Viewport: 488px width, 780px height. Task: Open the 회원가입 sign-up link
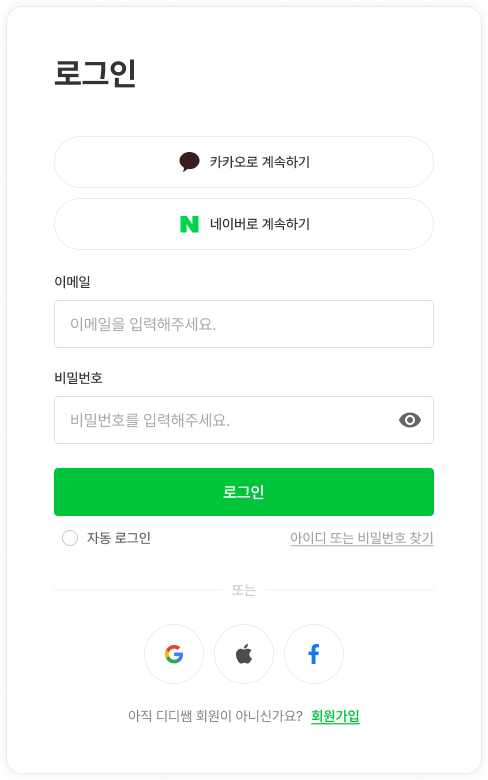click(x=335, y=716)
